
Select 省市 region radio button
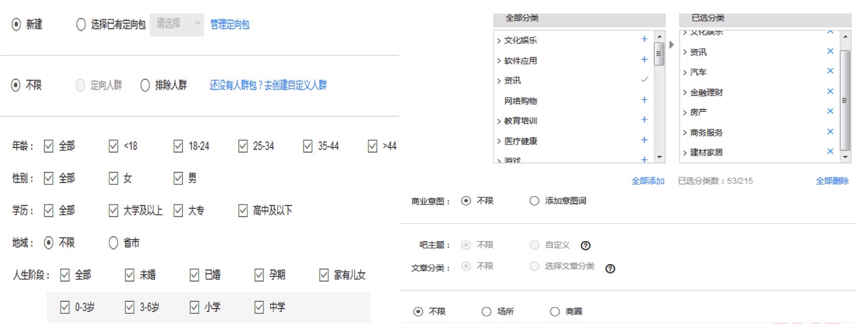click(x=113, y=243)
